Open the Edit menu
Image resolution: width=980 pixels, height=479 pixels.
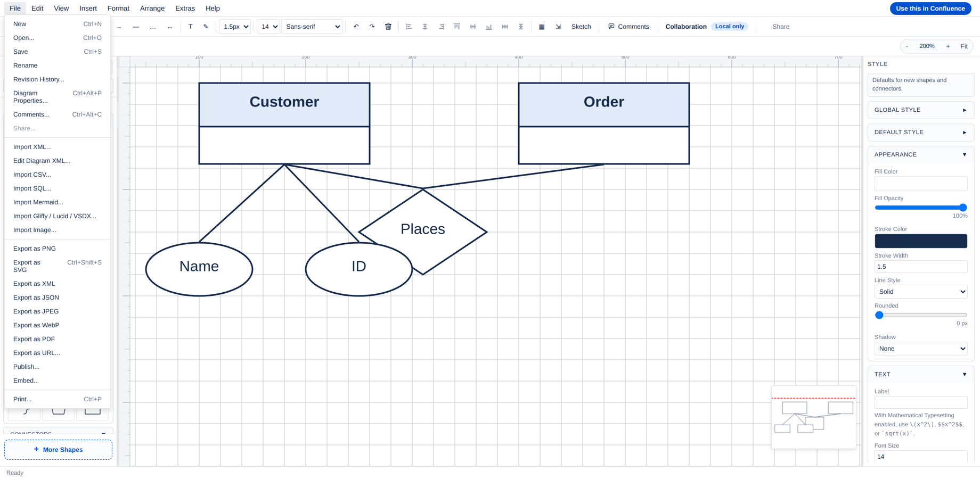tap(37, 9)
